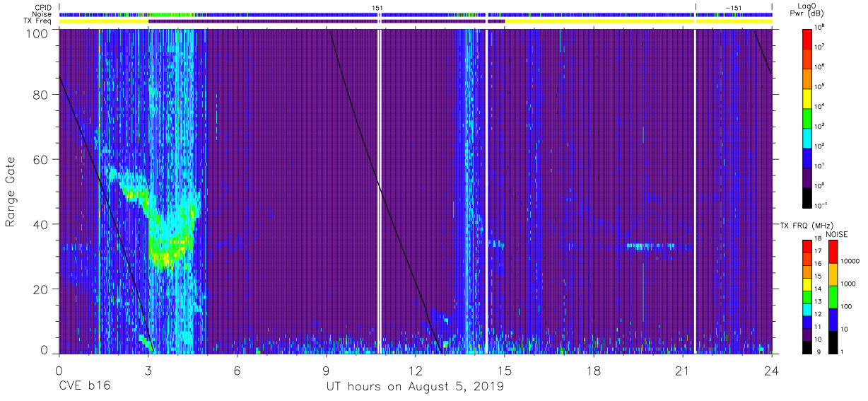Click the white data gap line before 11 UT

pos(380,191)
